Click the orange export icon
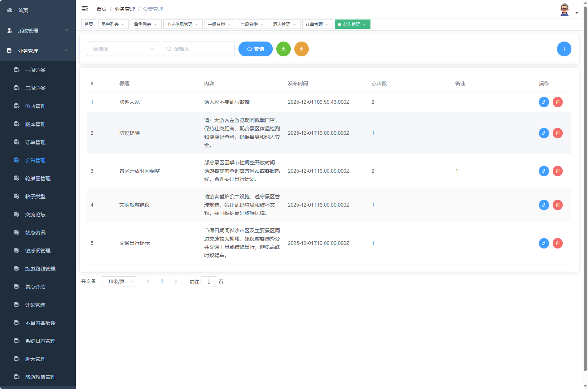Image resolution: width=588 pixels, height=389 pixels. [302, 49]
